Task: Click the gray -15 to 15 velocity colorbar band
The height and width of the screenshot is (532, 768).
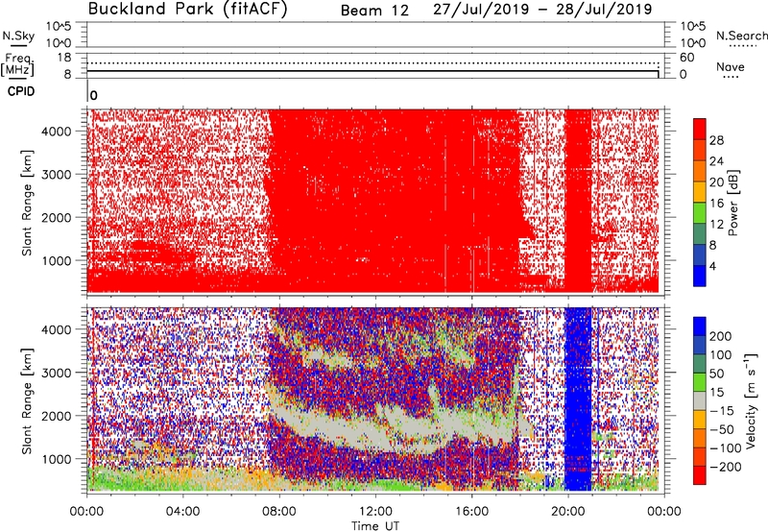Action: pyautogui.click(x=700, y=401)
